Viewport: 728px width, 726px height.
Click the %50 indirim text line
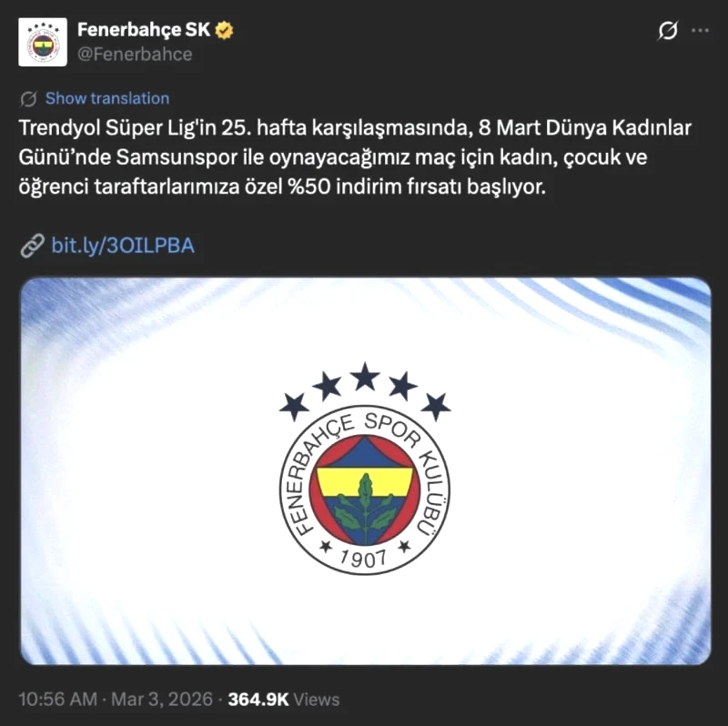coord(282,187)
